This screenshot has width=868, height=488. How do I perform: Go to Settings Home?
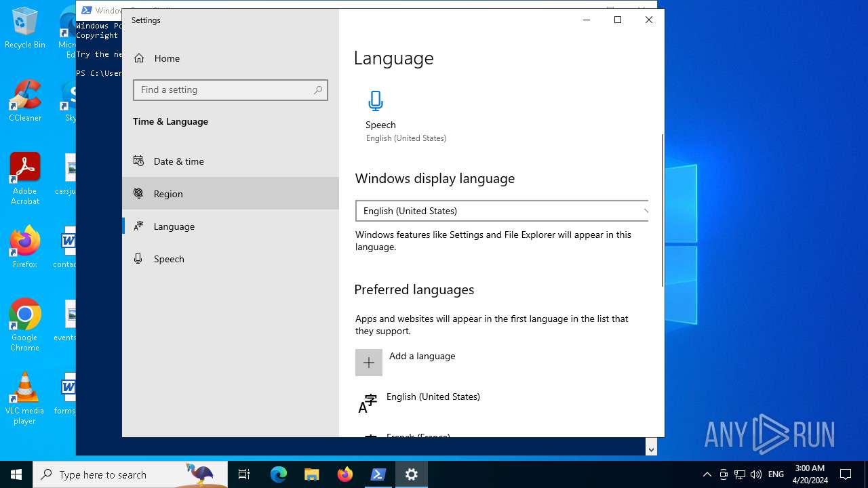[x=231, y=58]
